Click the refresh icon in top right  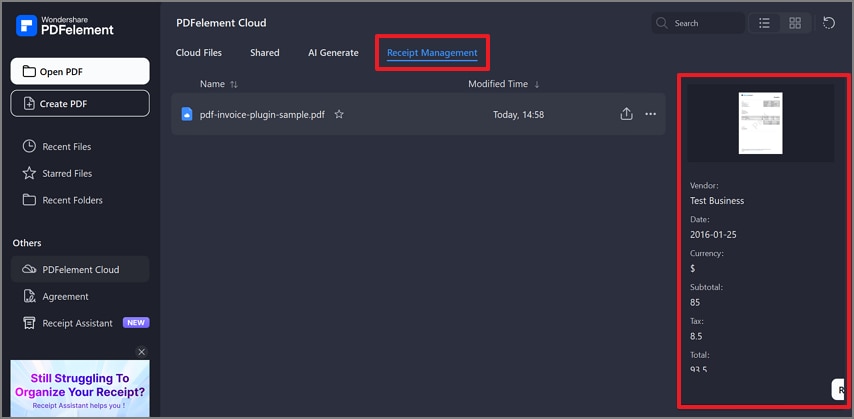point(829,23)
